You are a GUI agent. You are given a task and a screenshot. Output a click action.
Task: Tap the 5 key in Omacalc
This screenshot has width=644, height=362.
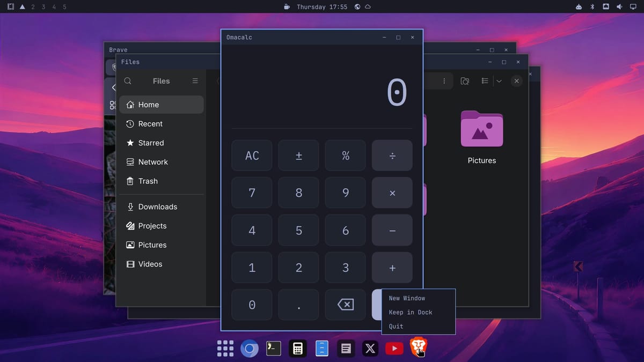tap(299, 230)
